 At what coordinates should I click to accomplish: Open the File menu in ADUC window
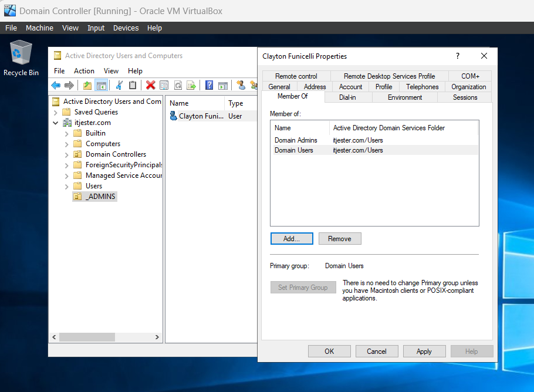(x=59, y=71)
